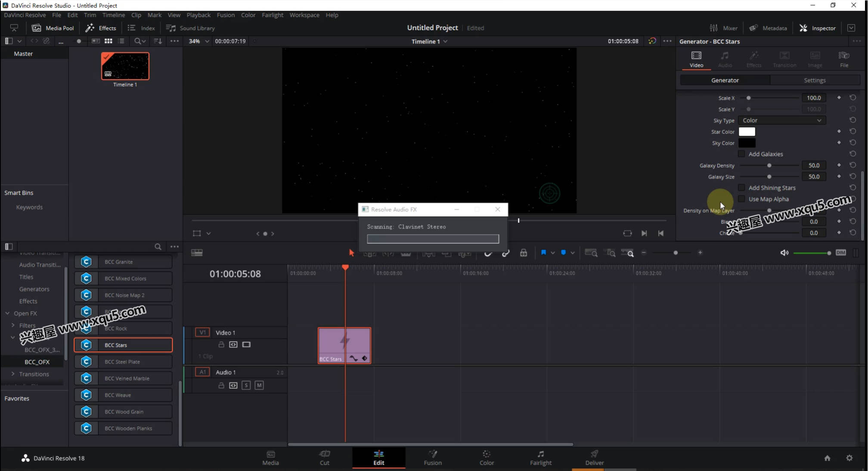Enable Use Map Alpha checkbox
This screenshot has width=868, height=471.
pos(741,199)
